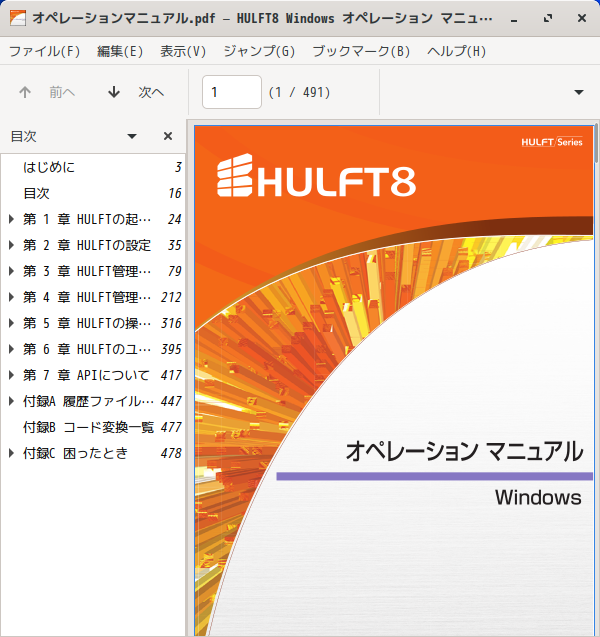The width and height of the screenshot is (600, 637).
Task: Open the 目次 sidebar selector dropdown
Action: [x=132, y=136]
